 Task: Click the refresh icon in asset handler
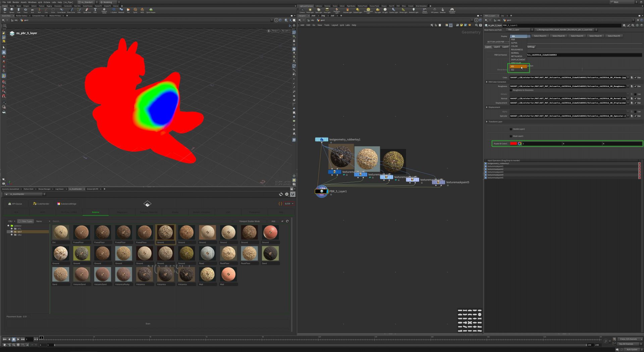pyautogui.click(x=281, y=194)
